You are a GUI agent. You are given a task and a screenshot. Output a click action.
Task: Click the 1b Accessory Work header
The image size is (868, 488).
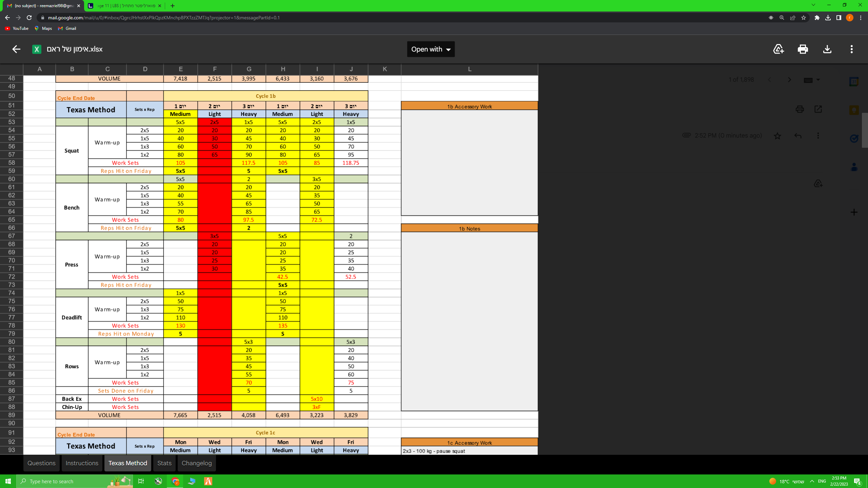[x=470, y=106]
